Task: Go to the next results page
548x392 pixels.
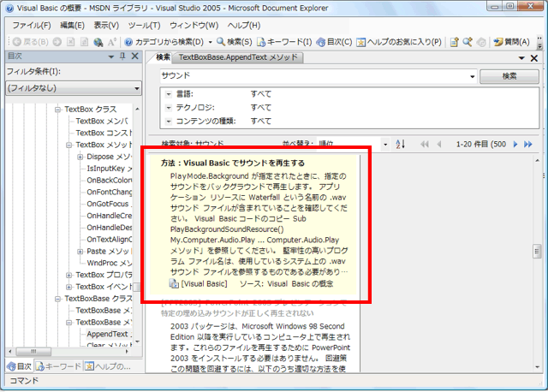Action: 515,144
